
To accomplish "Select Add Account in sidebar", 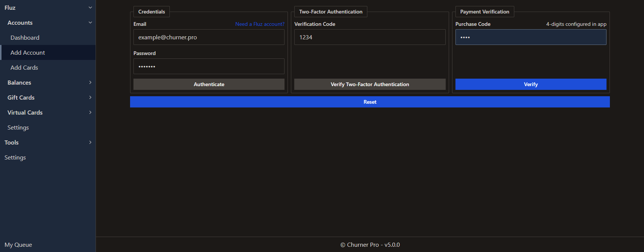I will point(28,53).
